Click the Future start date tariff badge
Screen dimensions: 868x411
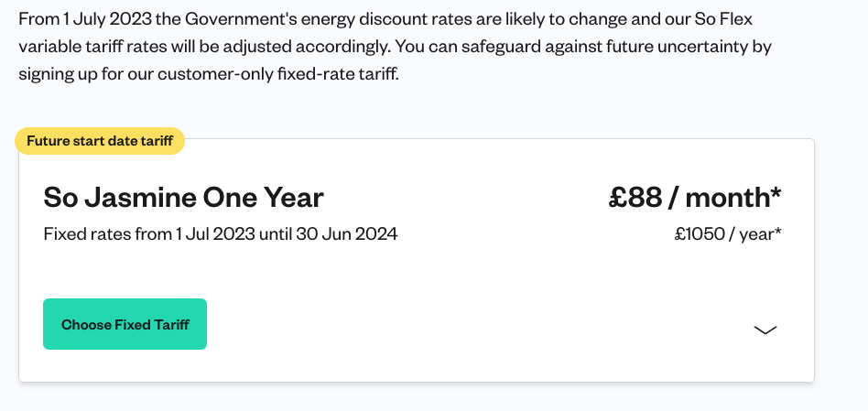[x=100, y=141]
